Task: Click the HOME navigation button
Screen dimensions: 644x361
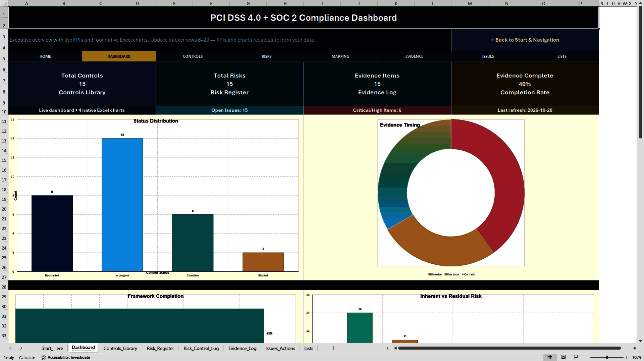Action: tap(45, 56)
